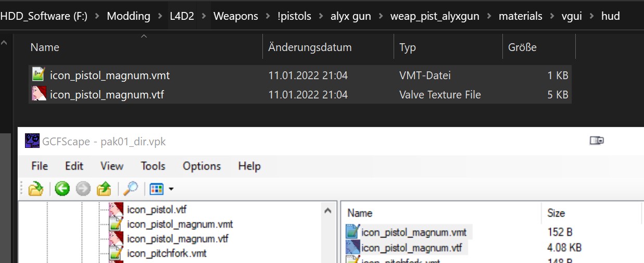Expand chevron after Weapons in breadcrumb
The height and width of the screenshot is (263, 644).
tap(268, 17)
